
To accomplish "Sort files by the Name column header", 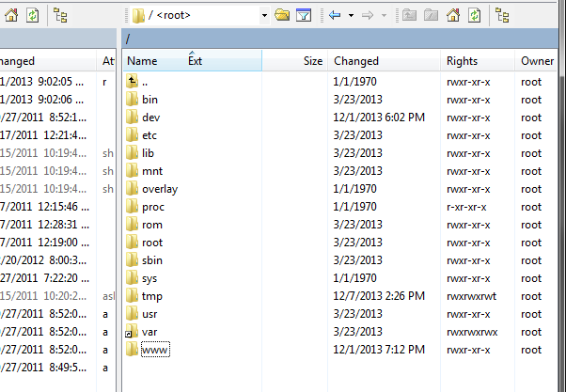I will (142, 61).
